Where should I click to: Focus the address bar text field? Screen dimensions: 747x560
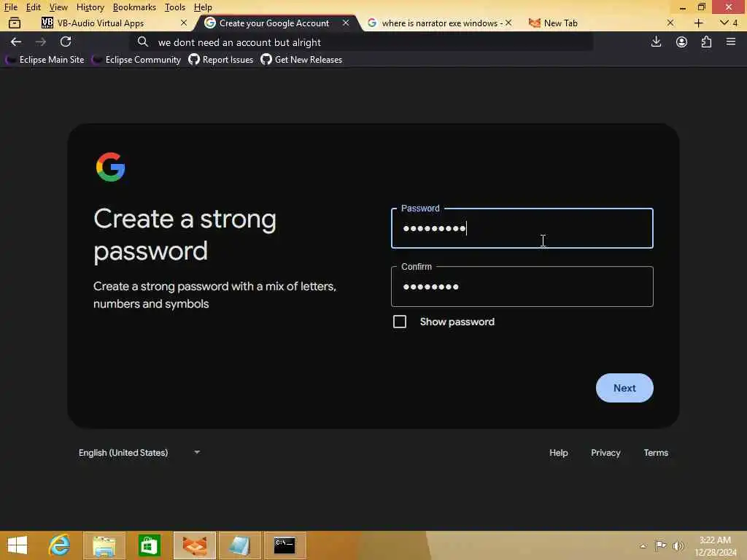(x=362, y=42)
